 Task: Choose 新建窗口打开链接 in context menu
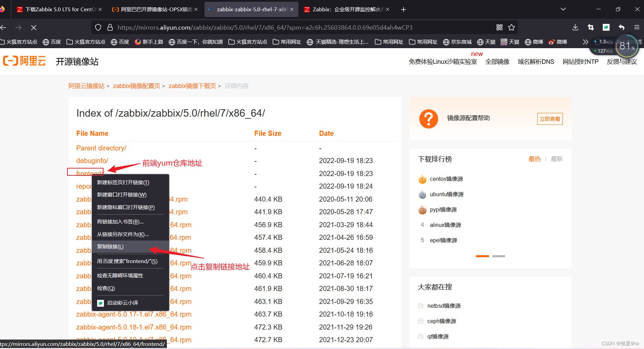click(x=131, y=195)
